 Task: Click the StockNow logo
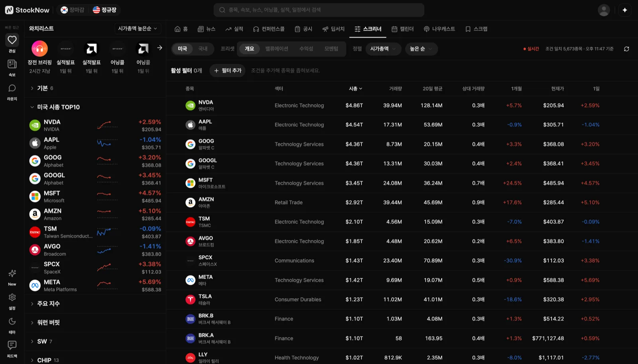click(x=27, y=10)
